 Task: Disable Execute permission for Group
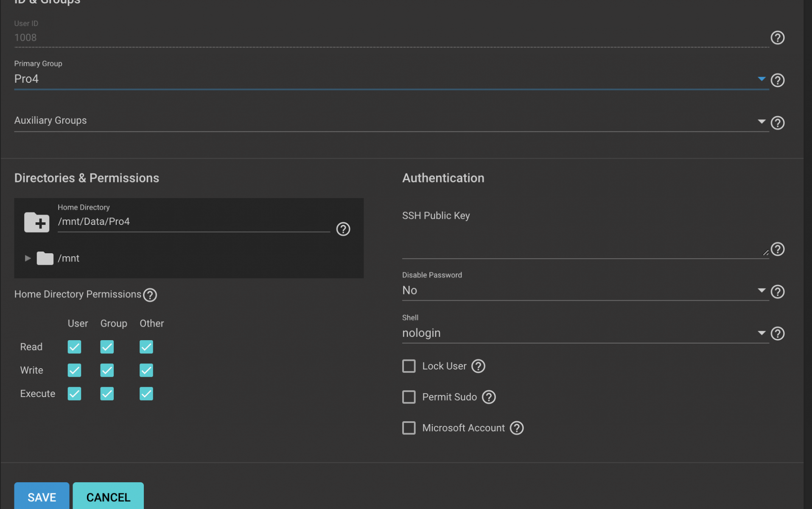[107, 394]
